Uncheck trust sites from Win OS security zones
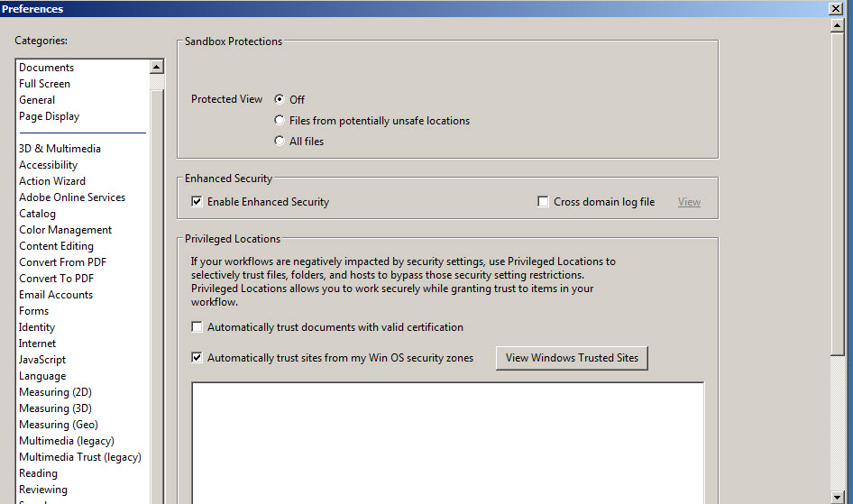 197,357
